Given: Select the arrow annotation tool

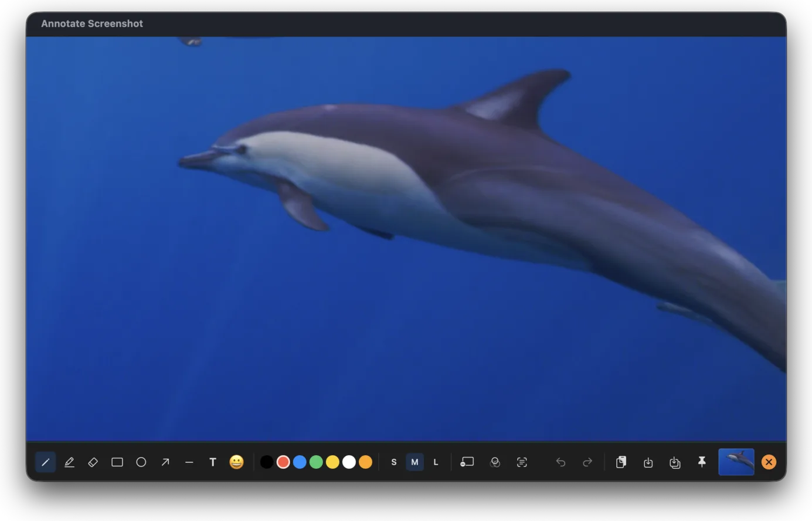Looking at the screenshot, I should (x=165, y=462).
